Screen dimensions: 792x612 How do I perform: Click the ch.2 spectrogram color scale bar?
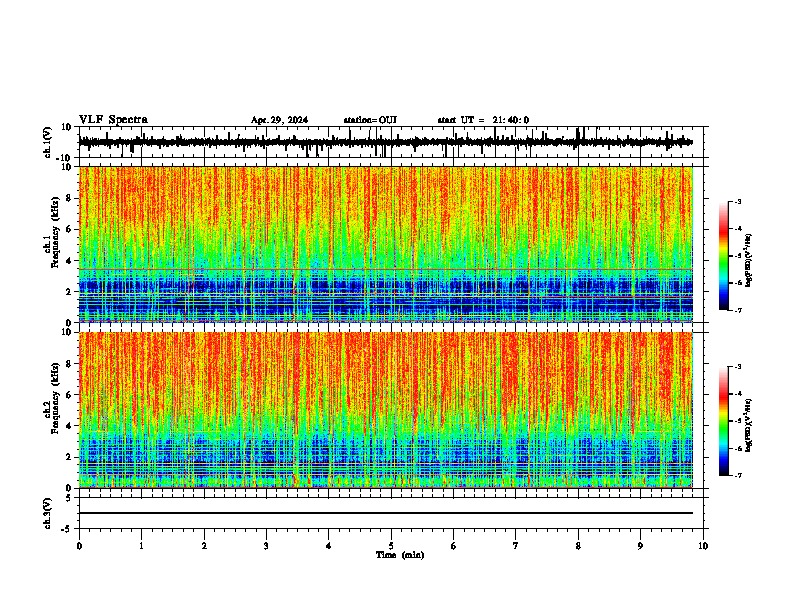click(x=724, y=421)
